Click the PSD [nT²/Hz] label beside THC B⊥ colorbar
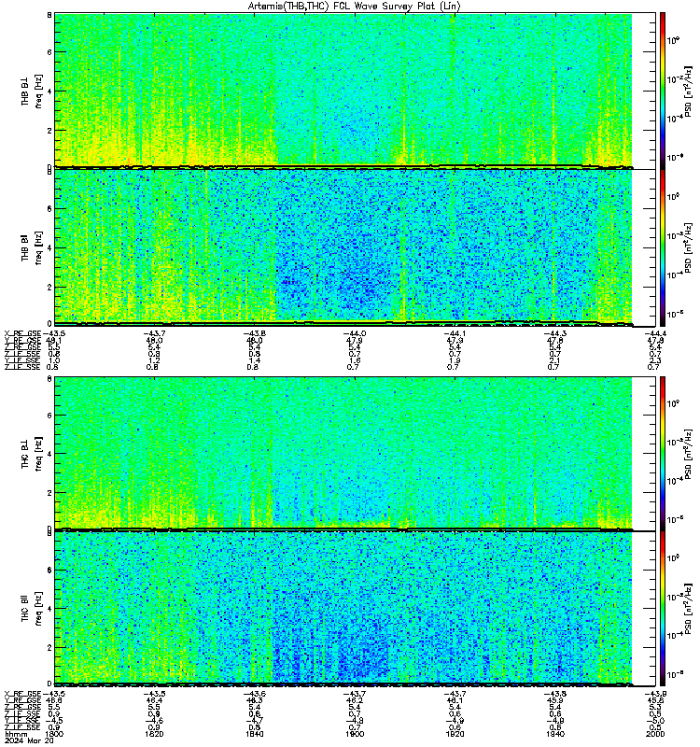700x747 pixels. 688,453
